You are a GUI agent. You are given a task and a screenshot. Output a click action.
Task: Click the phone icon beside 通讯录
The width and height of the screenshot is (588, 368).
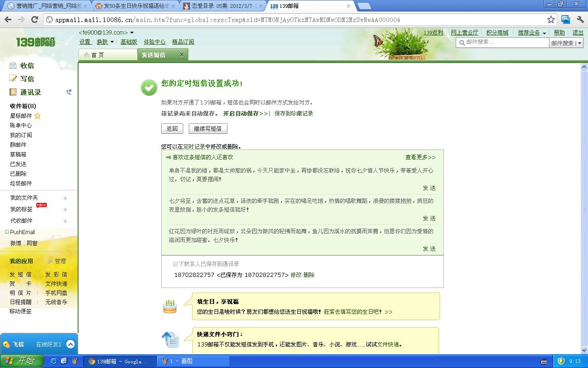pos(69,92)
